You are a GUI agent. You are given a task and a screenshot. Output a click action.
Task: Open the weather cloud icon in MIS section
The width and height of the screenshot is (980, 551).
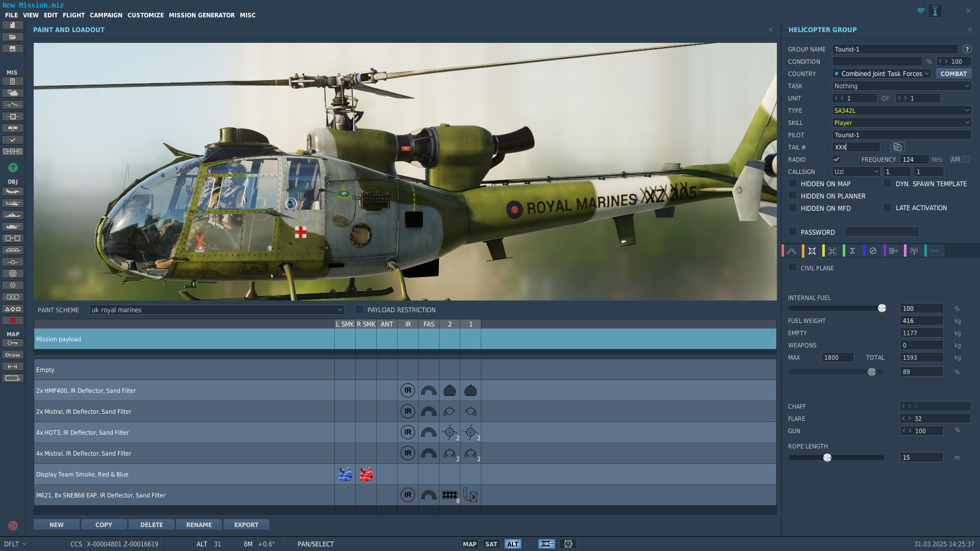coord(13,93)
